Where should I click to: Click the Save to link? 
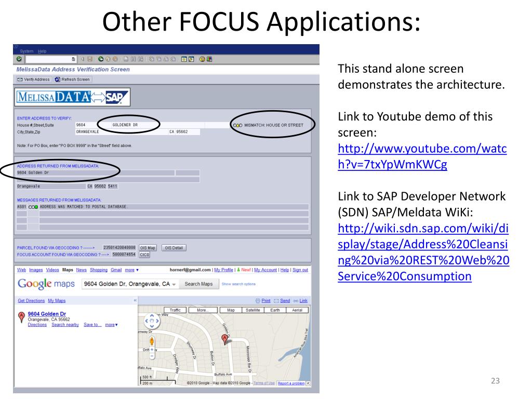(92, 325)
